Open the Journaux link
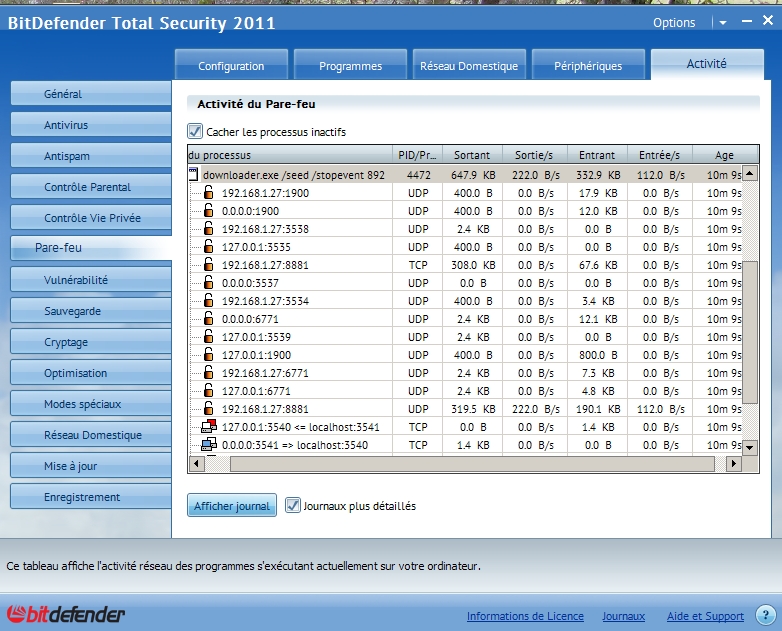 [623, 616]
